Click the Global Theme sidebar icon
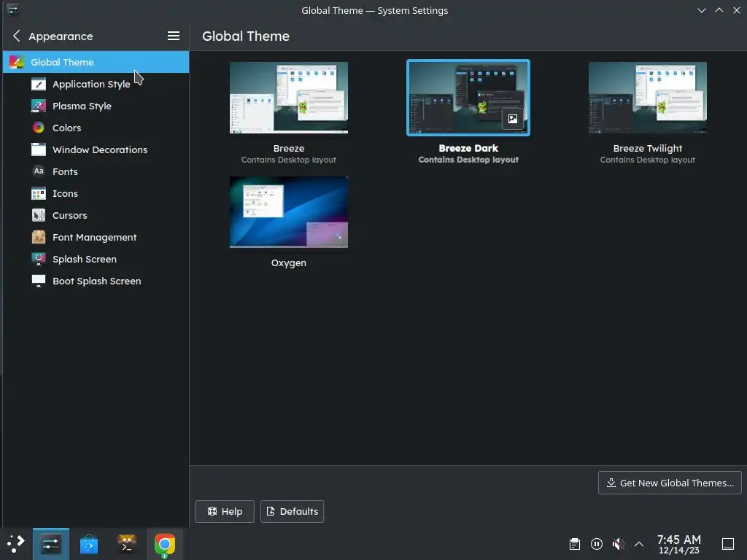This screenshot has width=747, height=560. click(16, 62)
